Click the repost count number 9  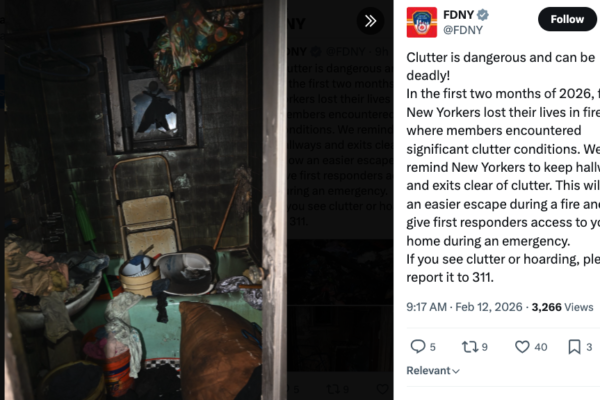pos(484,347)
